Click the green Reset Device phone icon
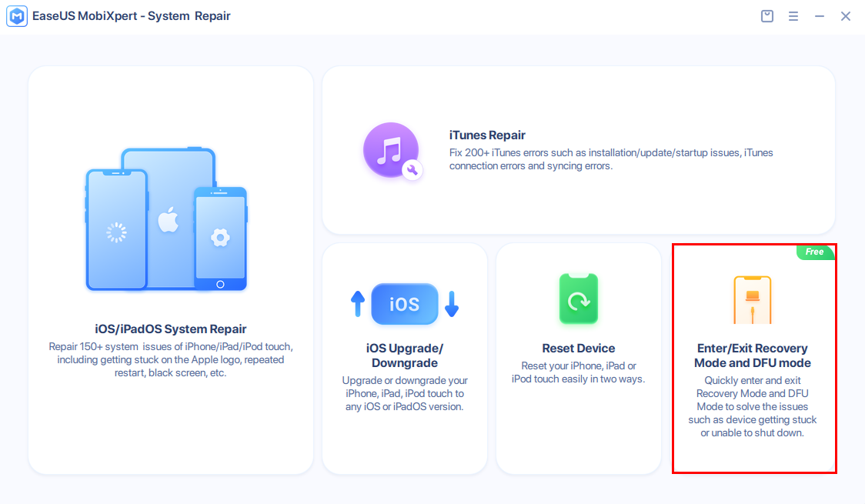This screenshot has width=865, height=504. point(578,300)
